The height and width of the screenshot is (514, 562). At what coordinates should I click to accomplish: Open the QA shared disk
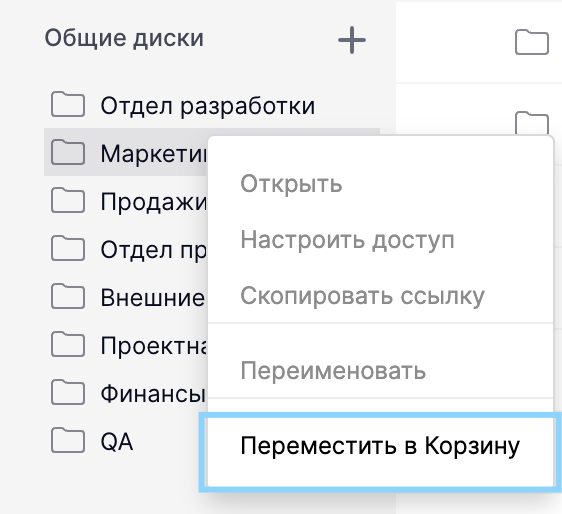[x=126, y=441]
